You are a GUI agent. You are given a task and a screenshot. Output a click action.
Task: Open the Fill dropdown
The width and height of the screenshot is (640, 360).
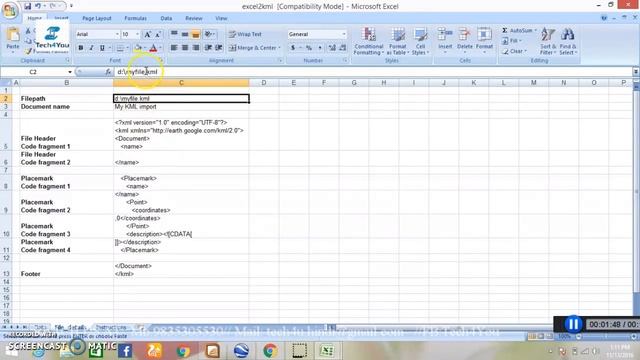[511, 41]
